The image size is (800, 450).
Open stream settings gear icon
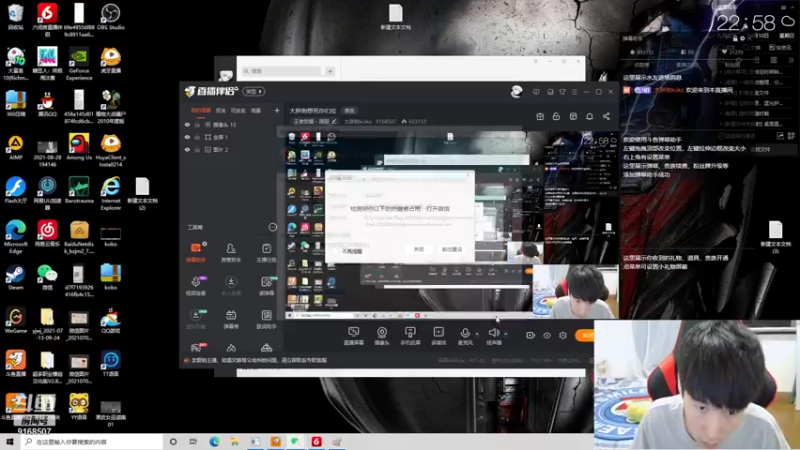[x=563, y=335]
